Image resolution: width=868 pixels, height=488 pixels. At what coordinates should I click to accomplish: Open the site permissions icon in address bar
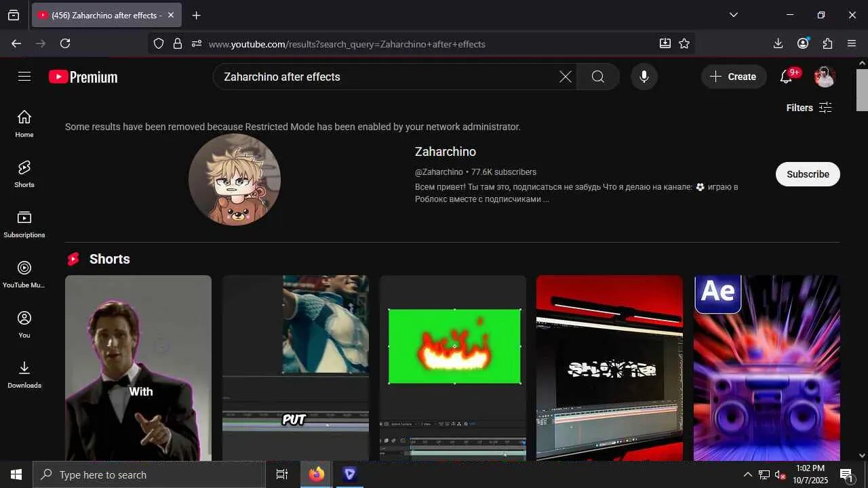(x=197, y=43)
